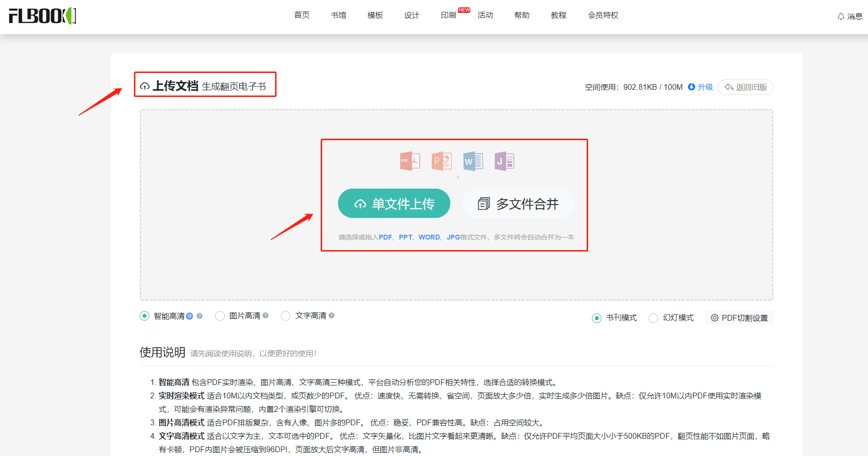Click the supported file formats hint text
Screen dimensions: 868x456
(456, 237)
